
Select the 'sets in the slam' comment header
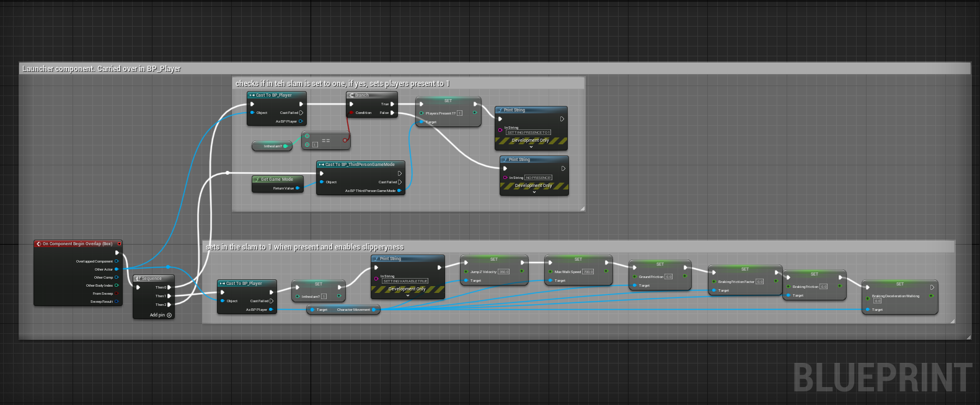pyautogui.click(x=304, y=247)
